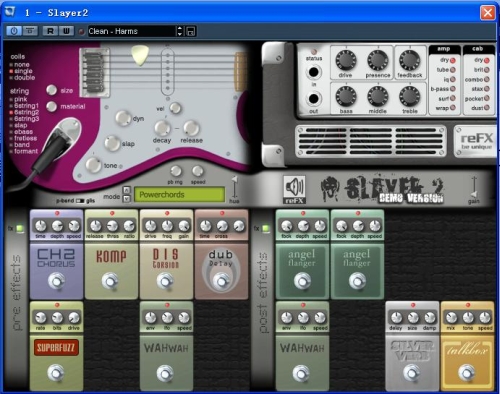Click the amp bass knob

346,96
